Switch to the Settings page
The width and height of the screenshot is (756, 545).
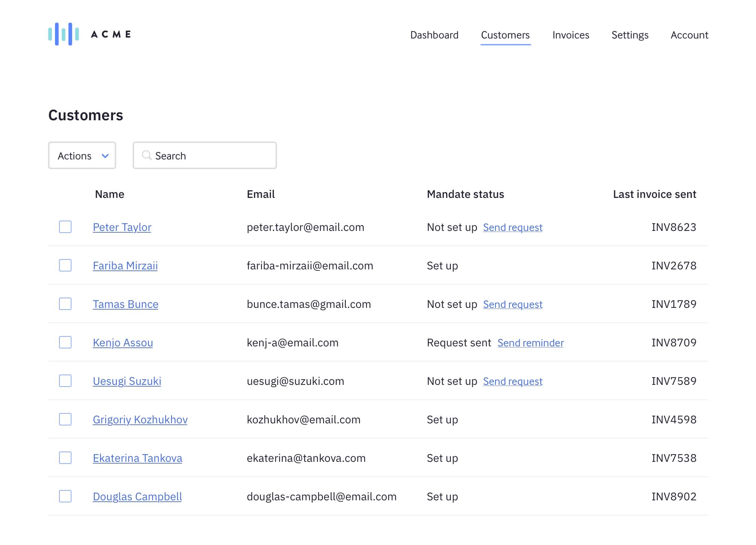click(630, 35)
